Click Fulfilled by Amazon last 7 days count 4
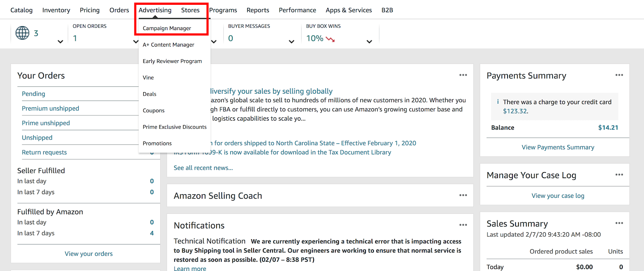The width and height of the screenshot is (644, 271). (152, 233)
